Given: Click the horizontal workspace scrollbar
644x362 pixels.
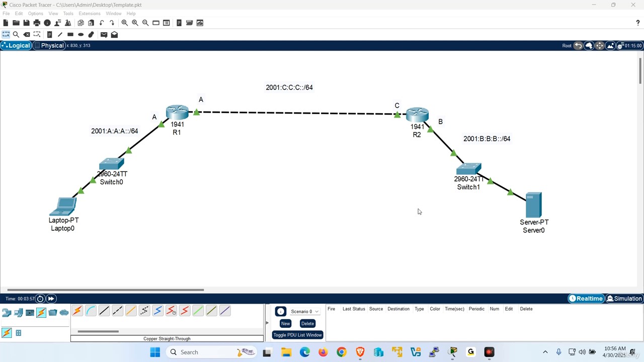Looking at the screenshot, I should 106,290.
